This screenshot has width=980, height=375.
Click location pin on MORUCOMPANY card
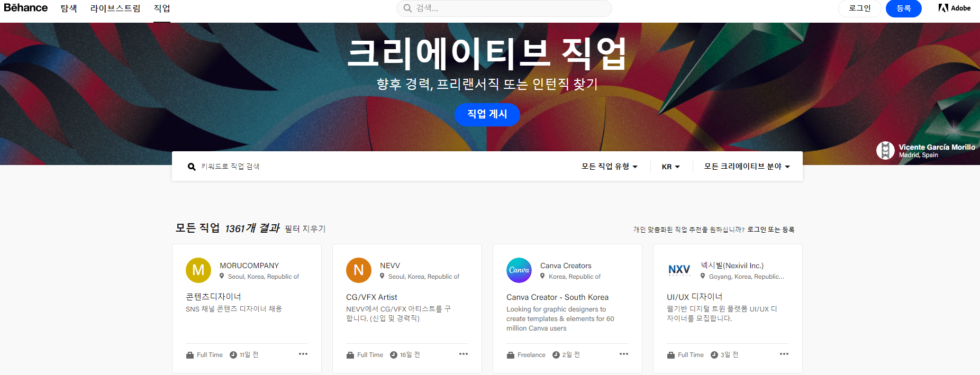click(222, 276)
